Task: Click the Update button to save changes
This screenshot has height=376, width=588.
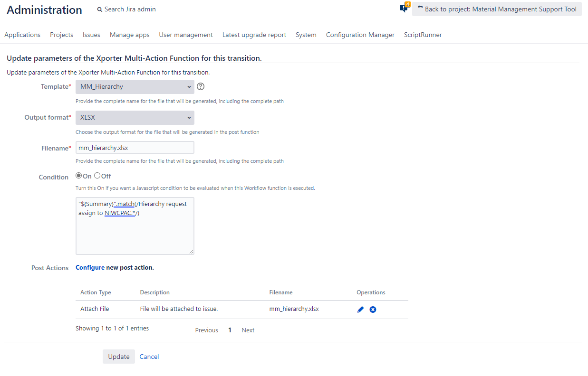Action: [x=118, y=357]
